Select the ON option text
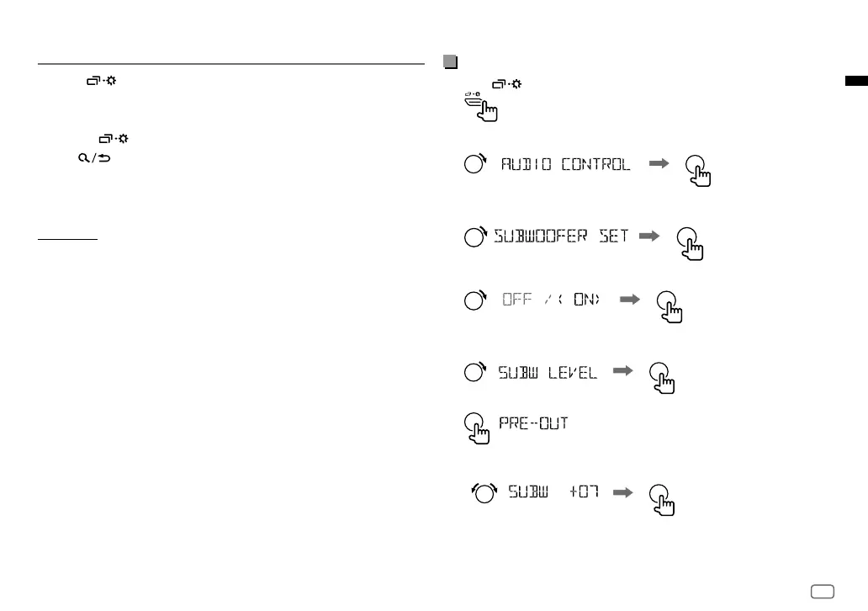Image resolution: width=868 pixels, height=611 pixels. [x=585, y=299]
